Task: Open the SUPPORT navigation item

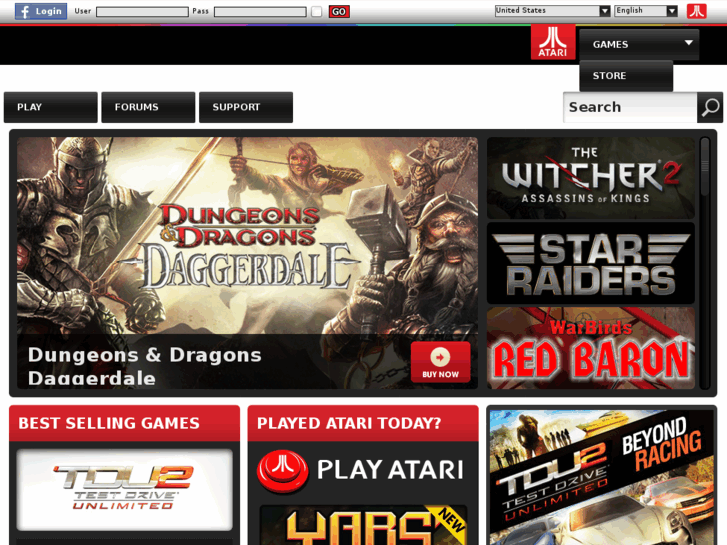Action: coord(246,107)
